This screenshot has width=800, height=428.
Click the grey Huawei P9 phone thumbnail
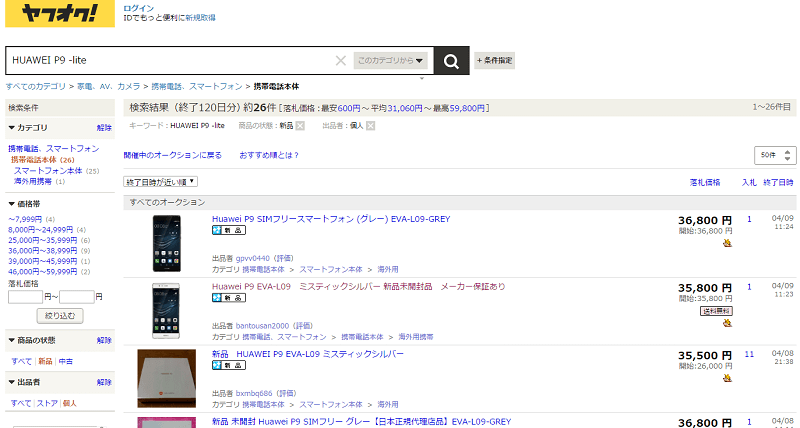[166, 243]
